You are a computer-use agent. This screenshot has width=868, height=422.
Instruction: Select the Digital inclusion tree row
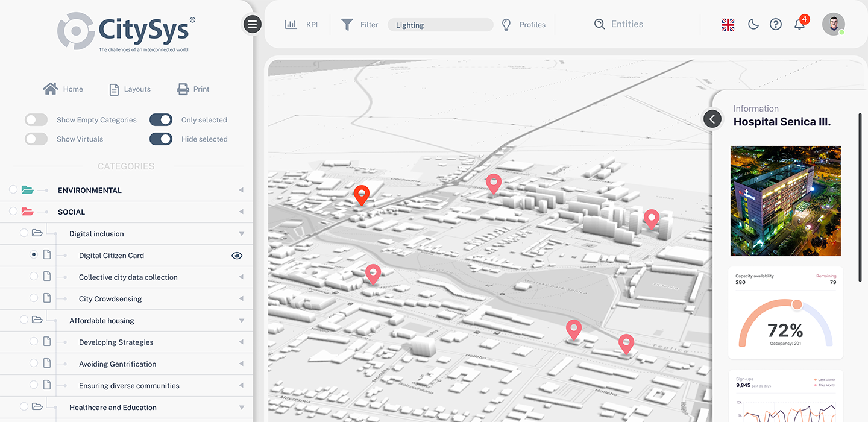[127, 234]
